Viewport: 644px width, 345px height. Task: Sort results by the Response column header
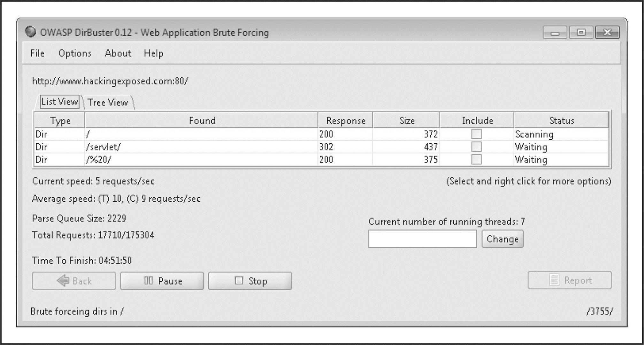coord(346,121)
